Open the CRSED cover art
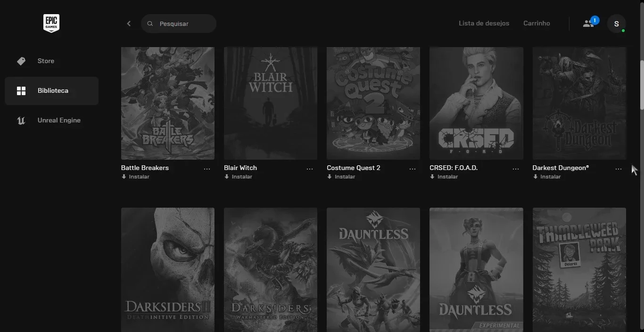The image size is (644, 332). tap(476, 103)
